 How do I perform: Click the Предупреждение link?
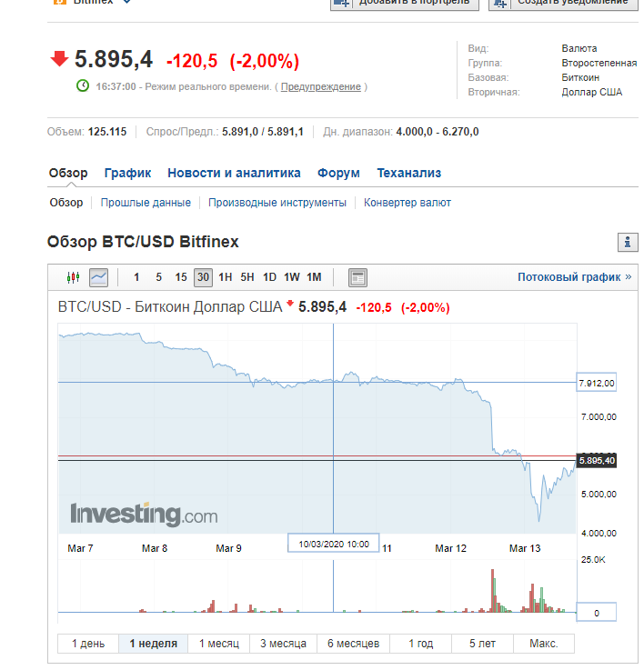pos(320,86)
